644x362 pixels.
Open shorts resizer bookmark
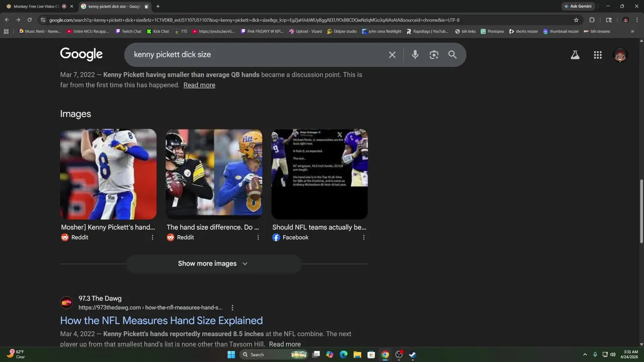[523, 31]
